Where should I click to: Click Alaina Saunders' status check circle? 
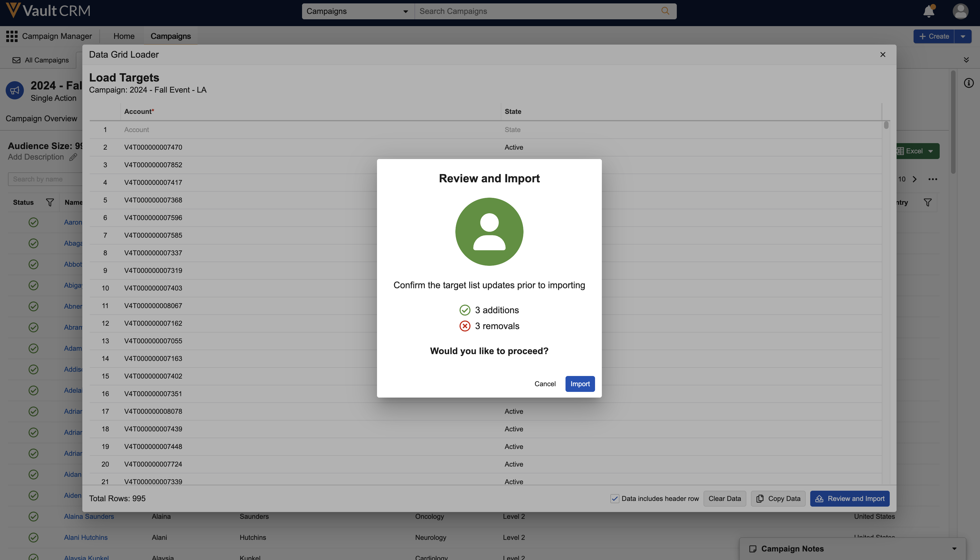(x=33, y=517)
